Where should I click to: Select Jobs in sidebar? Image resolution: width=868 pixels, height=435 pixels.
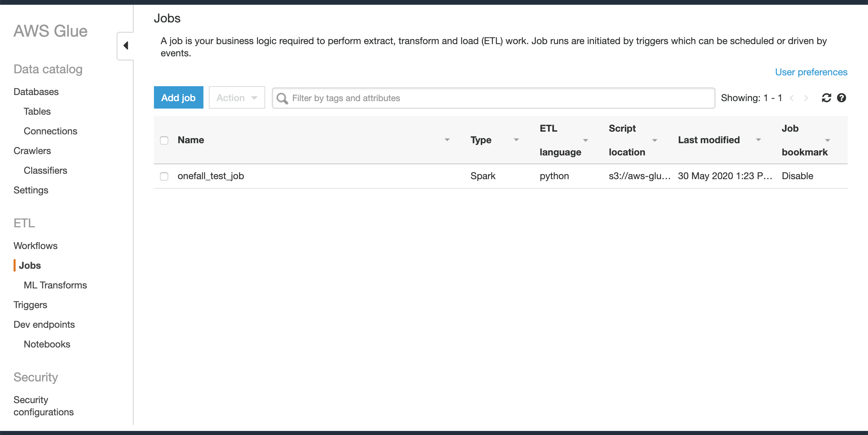pyautogui.click(x=30, y=265)
